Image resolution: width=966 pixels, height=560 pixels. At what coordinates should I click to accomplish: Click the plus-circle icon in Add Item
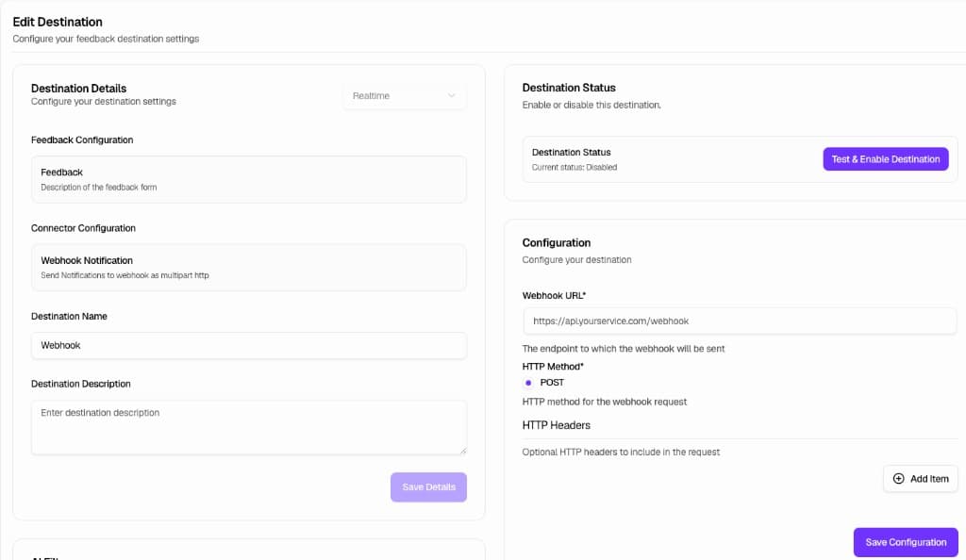coord(898,479)
